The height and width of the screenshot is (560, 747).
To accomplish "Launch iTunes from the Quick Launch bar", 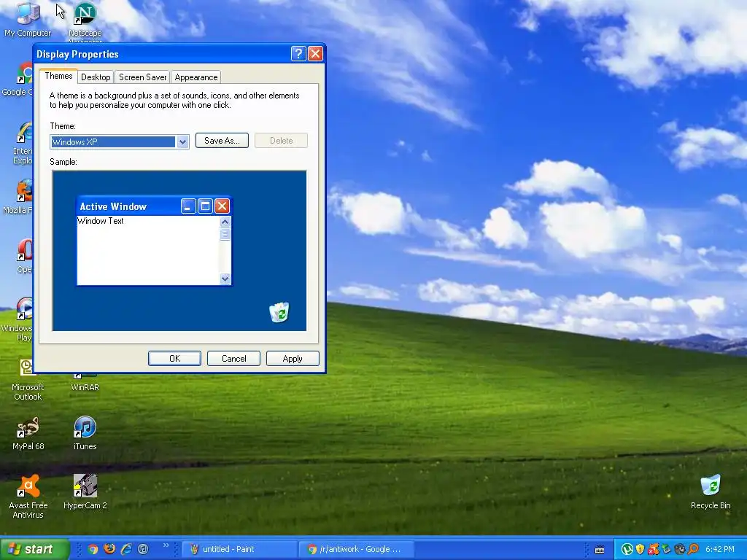I will coord(143,549).
